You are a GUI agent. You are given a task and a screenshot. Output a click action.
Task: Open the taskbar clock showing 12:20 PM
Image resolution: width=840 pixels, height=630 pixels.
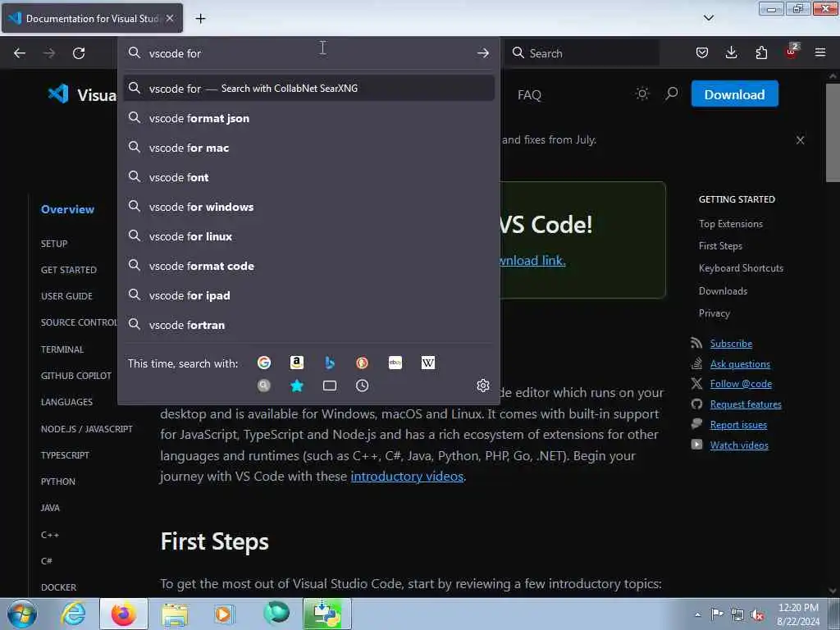pos(797,614)
